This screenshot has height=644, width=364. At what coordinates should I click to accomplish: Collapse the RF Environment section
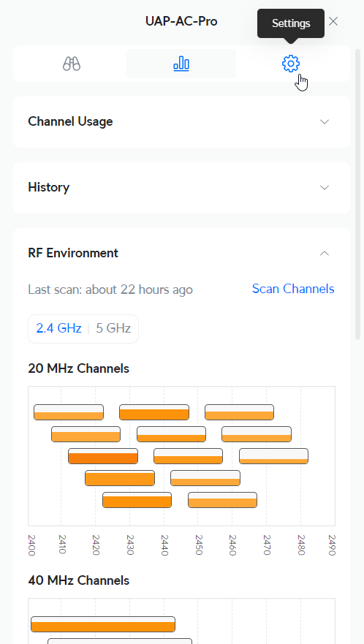pyautogui.click(x=325, y=253)
